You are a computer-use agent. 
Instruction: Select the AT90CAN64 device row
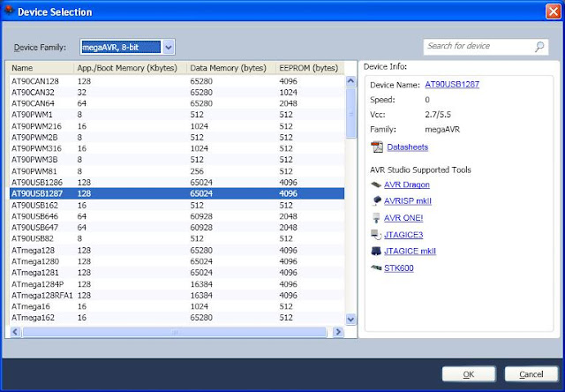[x=177, y=103]
